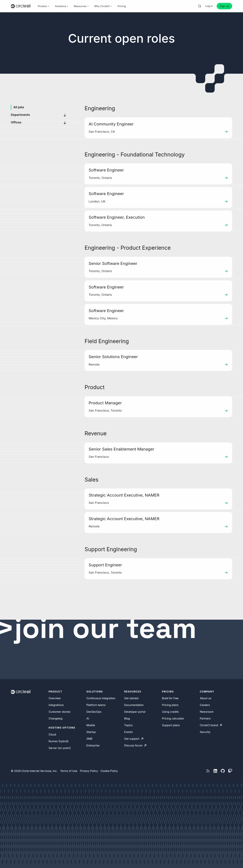243x868 pixels.
Task: Open the AI Community Engineer job posting
Action: [158, 128]
